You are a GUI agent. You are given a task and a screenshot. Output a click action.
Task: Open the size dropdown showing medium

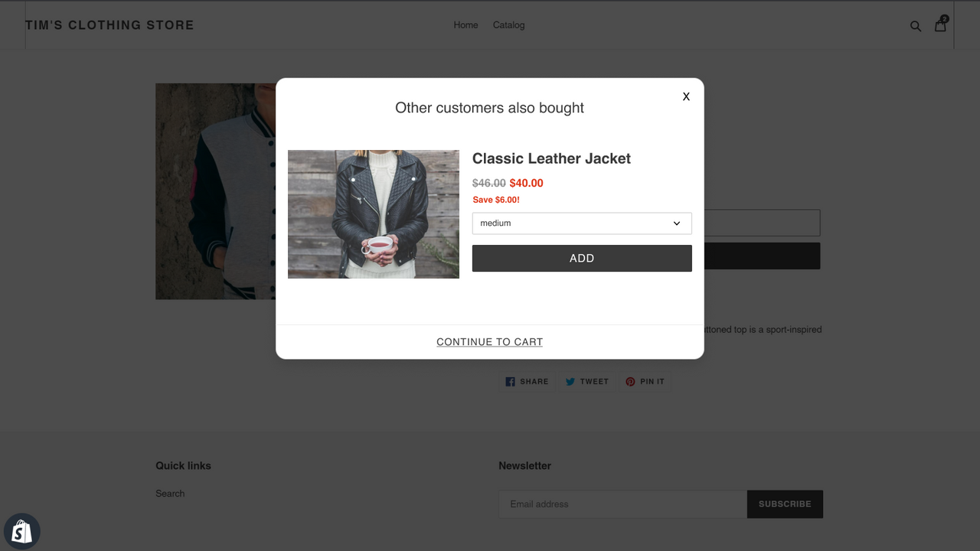(581, 223)
